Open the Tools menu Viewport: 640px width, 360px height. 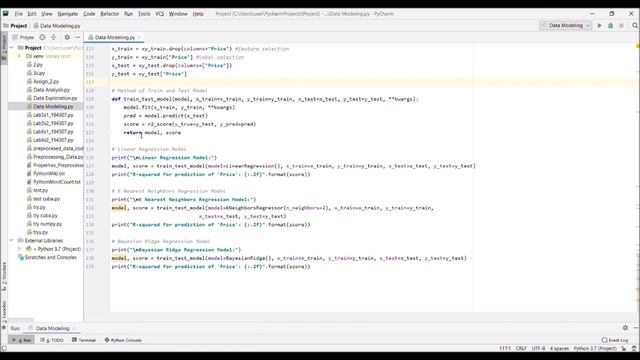(x=144, y=13)
